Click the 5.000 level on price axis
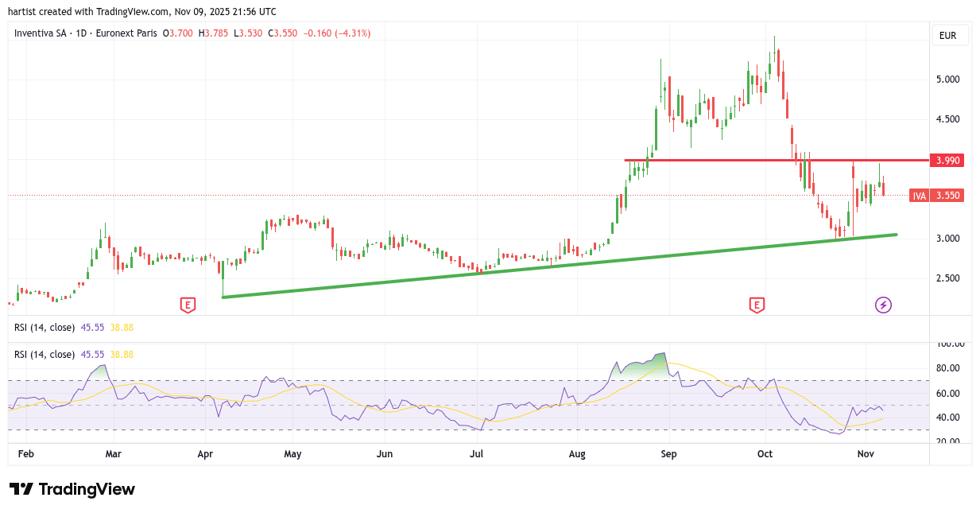The image size is (980, 513). point(947,80)
